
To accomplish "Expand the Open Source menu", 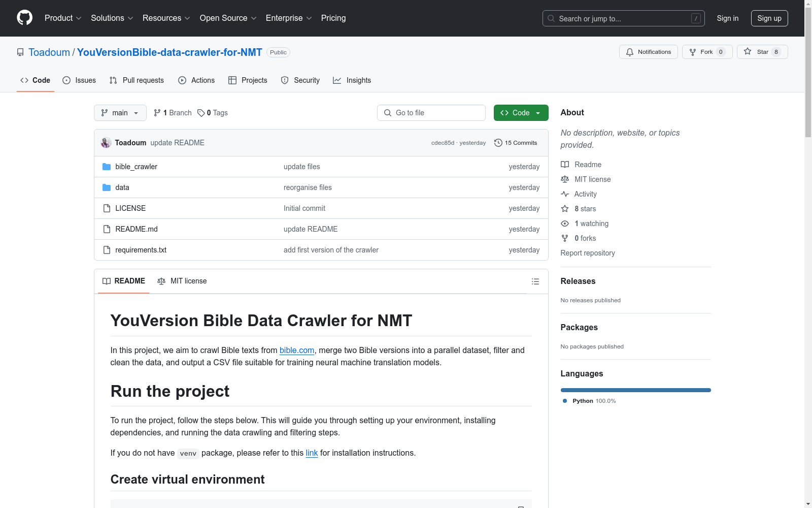I will (228, 18).
